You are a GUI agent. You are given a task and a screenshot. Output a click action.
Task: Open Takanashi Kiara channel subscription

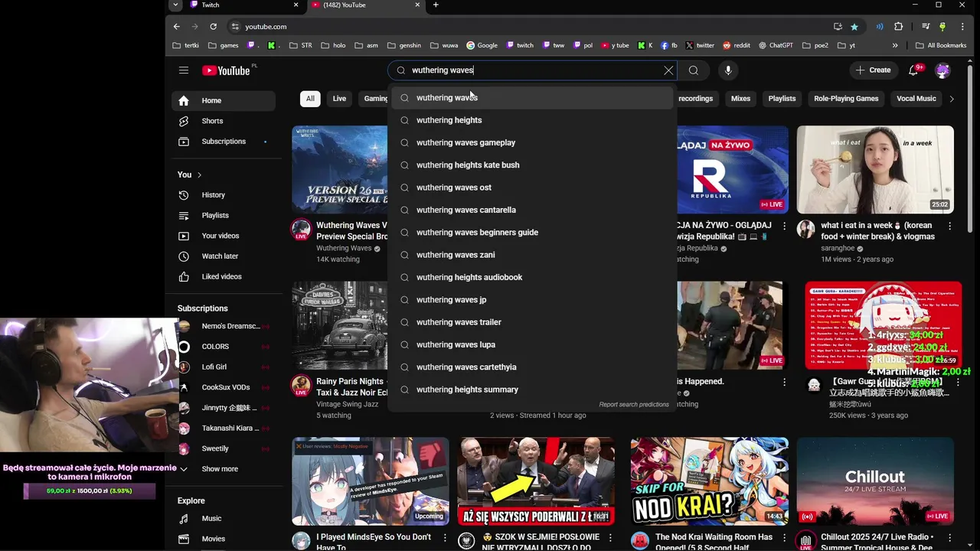point(223,429)
